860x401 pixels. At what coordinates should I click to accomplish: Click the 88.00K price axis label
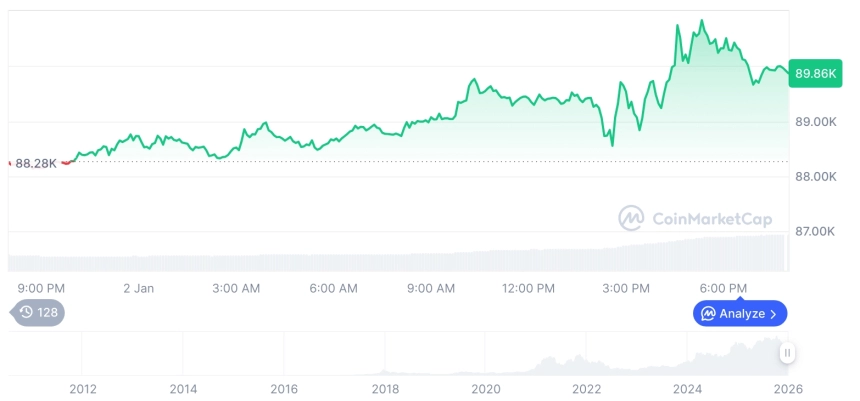click(x=813, y=177)
